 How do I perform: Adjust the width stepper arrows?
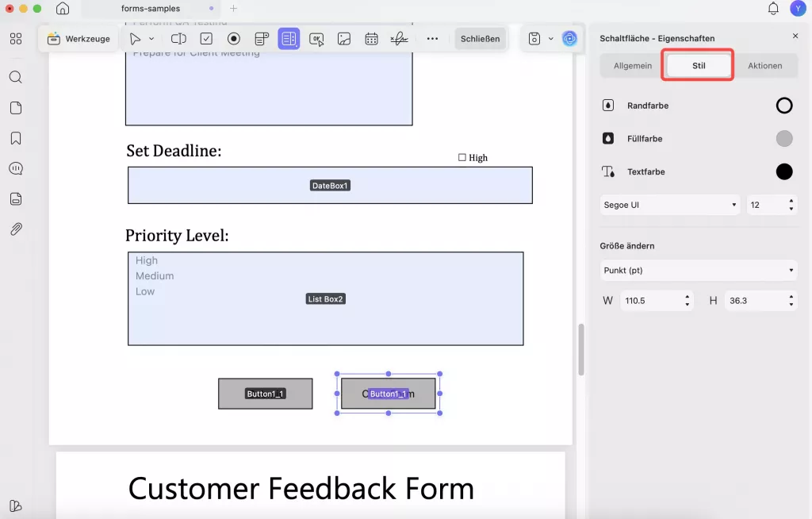[688, 301]
